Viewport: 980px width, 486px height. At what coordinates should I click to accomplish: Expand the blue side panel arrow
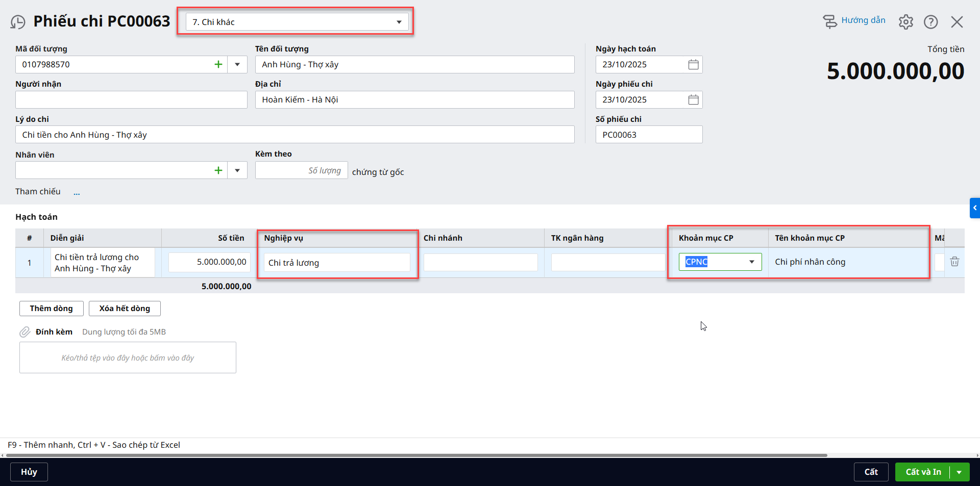(974, 208)
